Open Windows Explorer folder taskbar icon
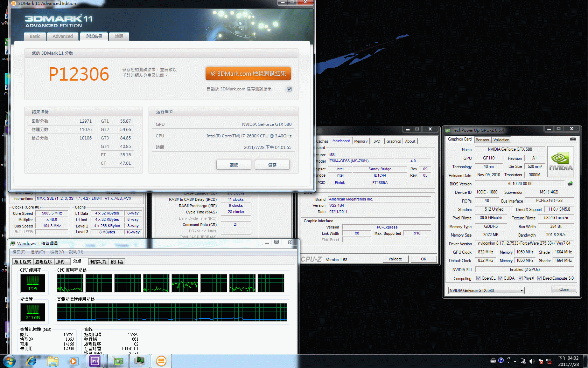Viewport: 588px width, 368px height. pyautogui.click(x=53, y=361)
